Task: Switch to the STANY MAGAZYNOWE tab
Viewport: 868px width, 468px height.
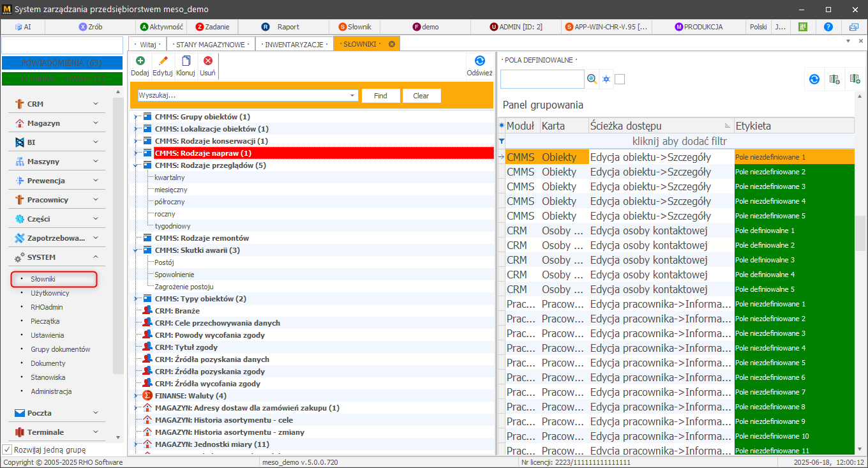Action: click(211, 44)
